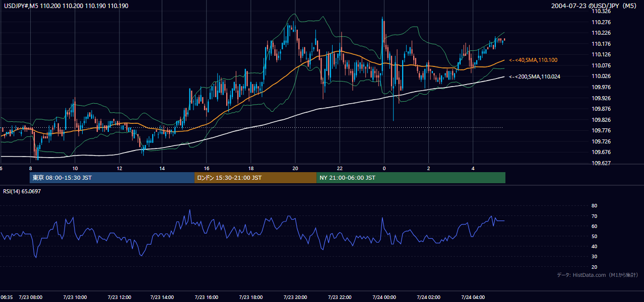
Task: Click the 110.126 price axis label
Action: (601, 54)
